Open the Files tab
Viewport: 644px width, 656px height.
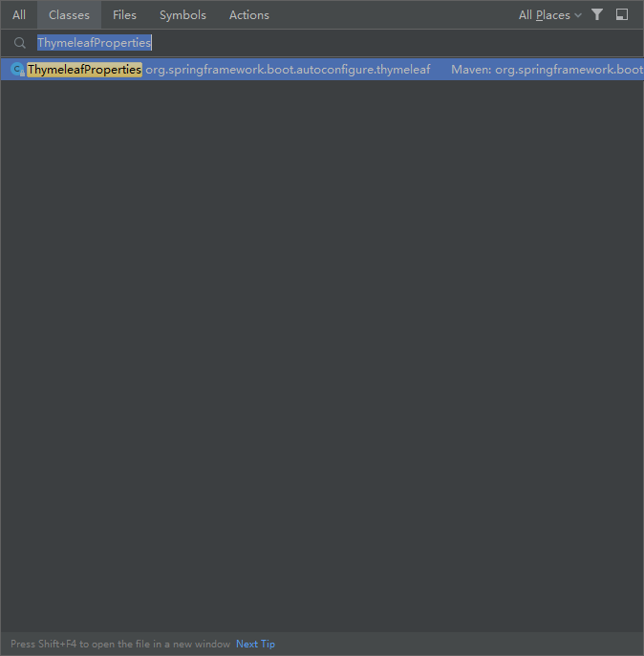124,15
